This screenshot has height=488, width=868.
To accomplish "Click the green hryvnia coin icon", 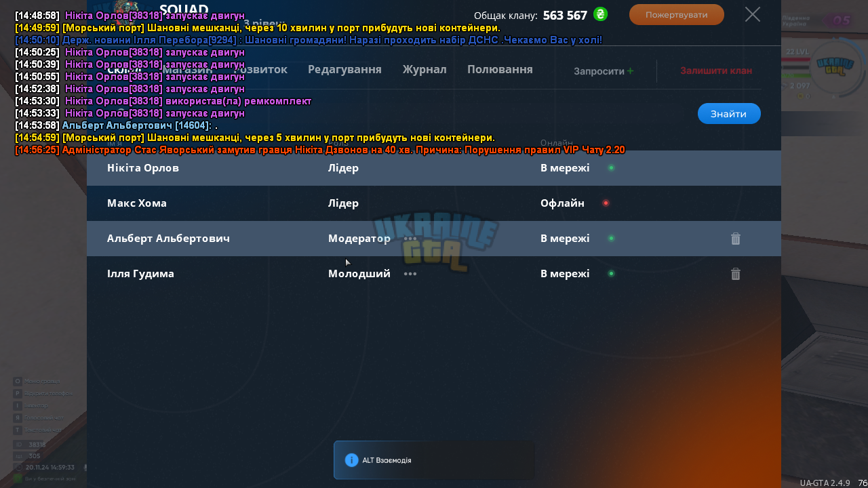I will [x=600, y=14].
